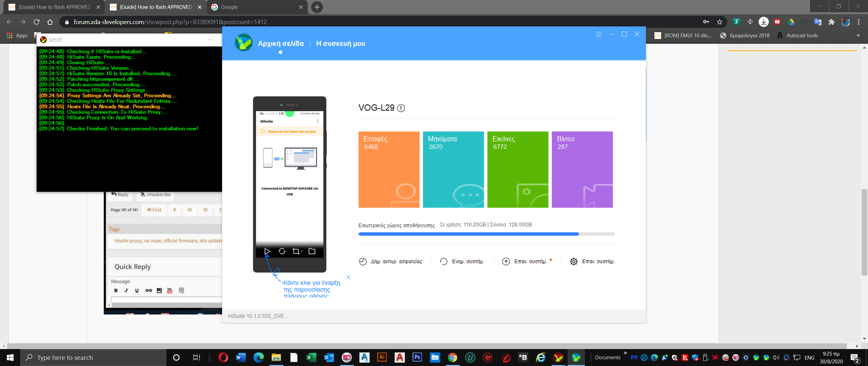Switch to the first XDA Guide browser tab
Image resolution: width=868 pixels, height=366 pixels.
(54, 7)
